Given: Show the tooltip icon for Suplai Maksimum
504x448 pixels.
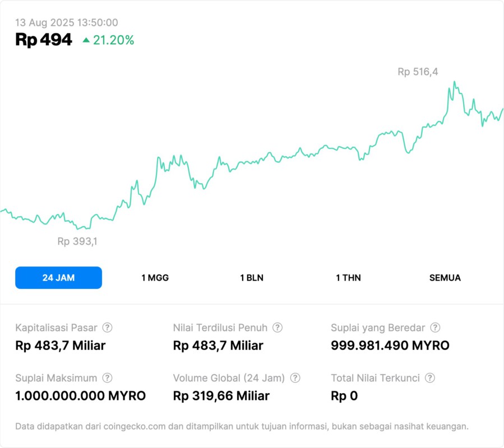Looking at the screenshot, I should click(x=107, y=378).
